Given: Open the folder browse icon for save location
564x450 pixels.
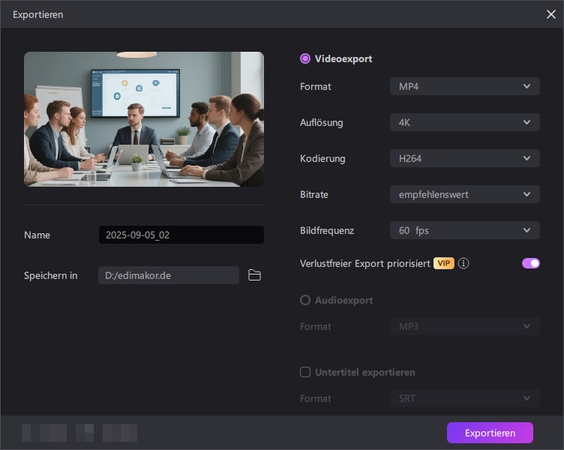Looking at the screenshot, I should coord(254,275).
